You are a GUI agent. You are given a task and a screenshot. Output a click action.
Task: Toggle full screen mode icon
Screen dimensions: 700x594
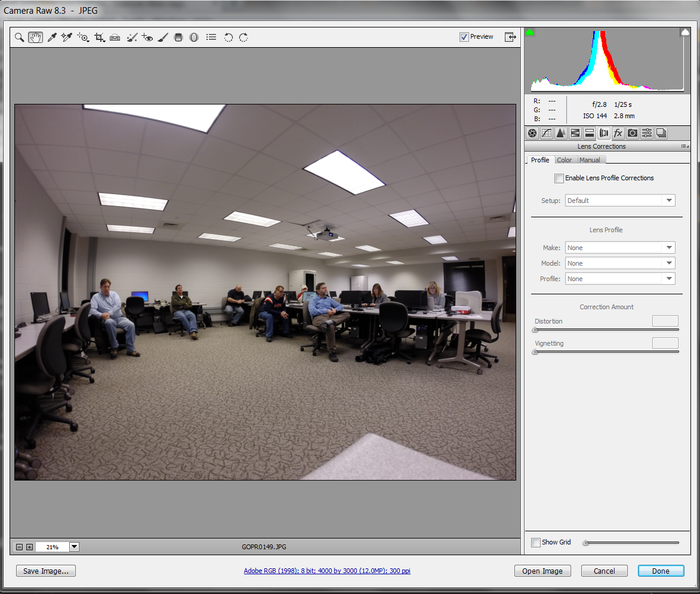[x=510, y=37]
